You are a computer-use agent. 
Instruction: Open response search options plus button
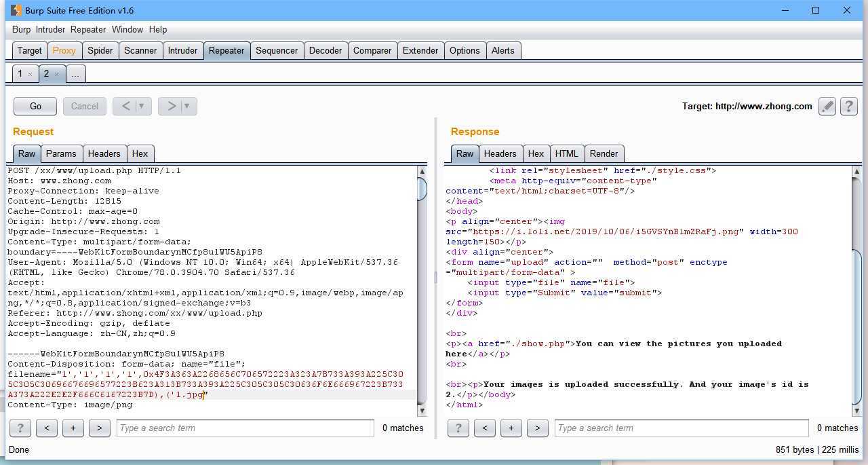point(511,428)
